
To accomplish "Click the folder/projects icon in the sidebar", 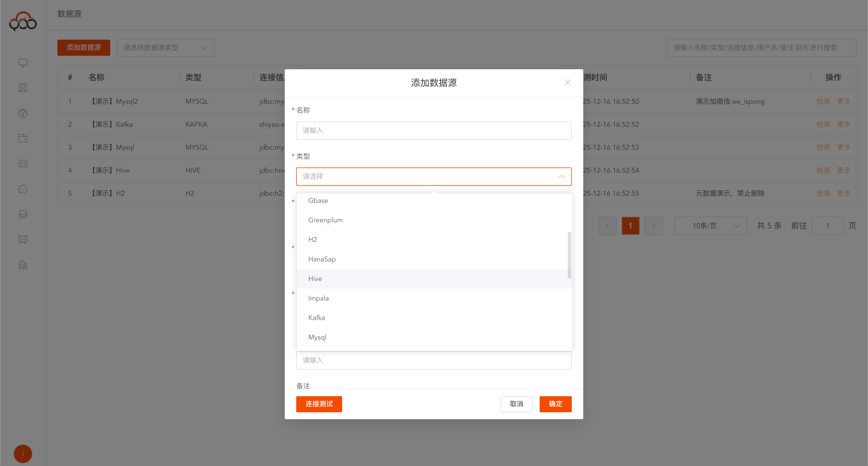I will 23,138.
